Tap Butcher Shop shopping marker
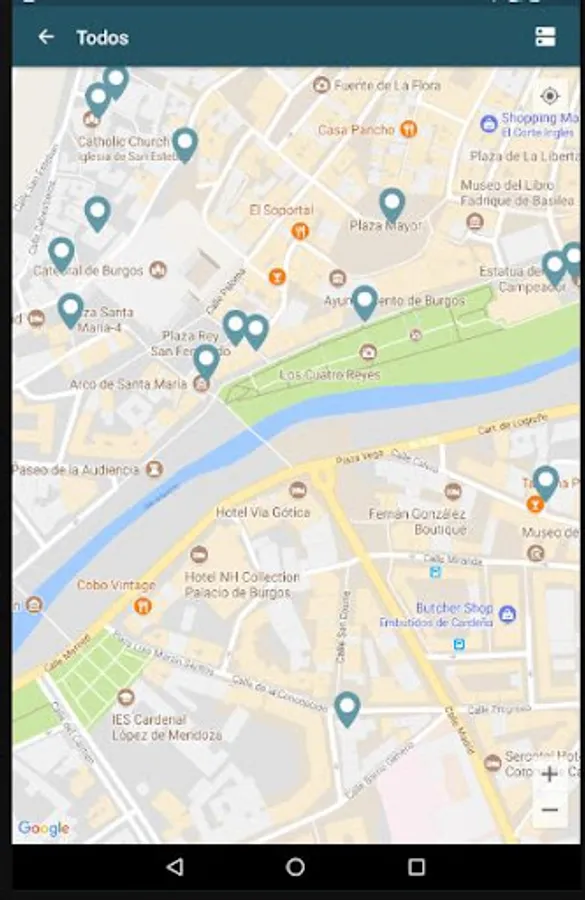 coord(507,614)
